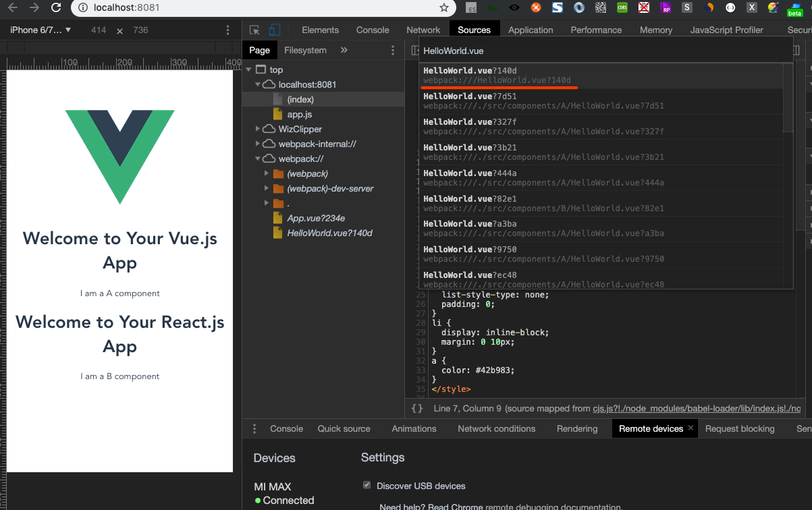This screenshot has height=510, width=812.
Task: Click the device width 414 field
Action: click(99, 30)
